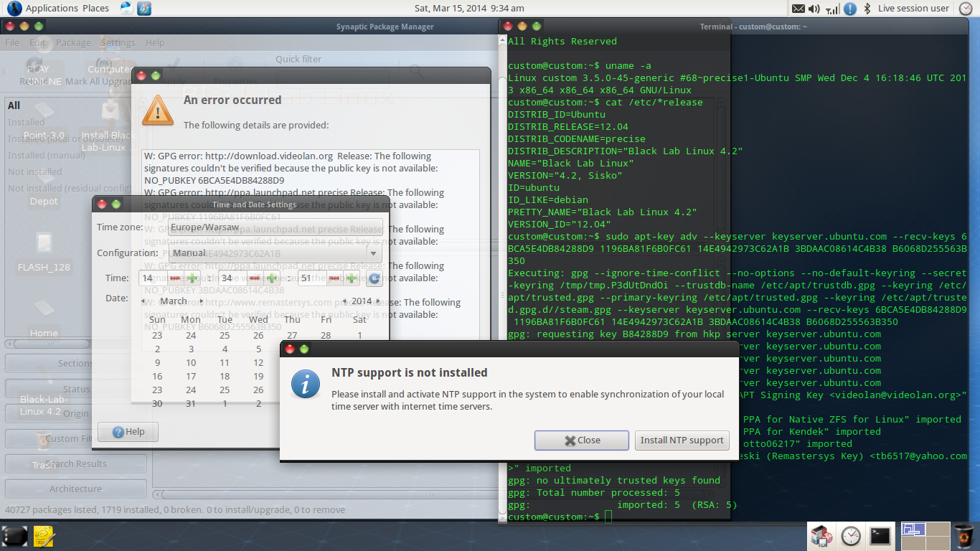Click 'DISTRIB_CODENAME=precise' in Terminal

click(577, 139)
